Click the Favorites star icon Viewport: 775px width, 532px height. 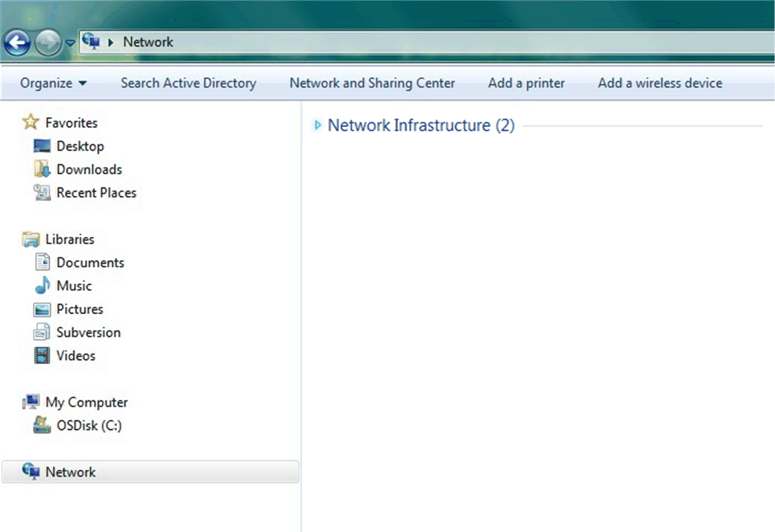[x=30, y=122]
